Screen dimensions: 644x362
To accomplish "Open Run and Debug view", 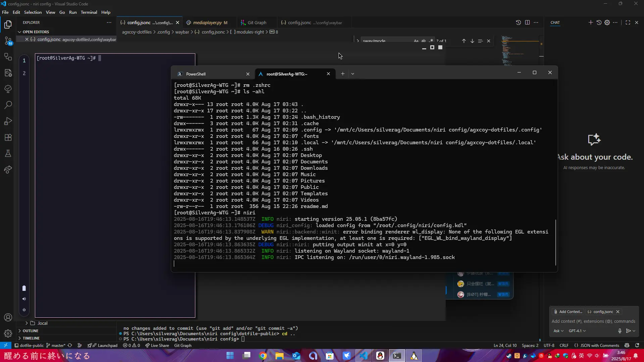I will click(x=8, y=121).
